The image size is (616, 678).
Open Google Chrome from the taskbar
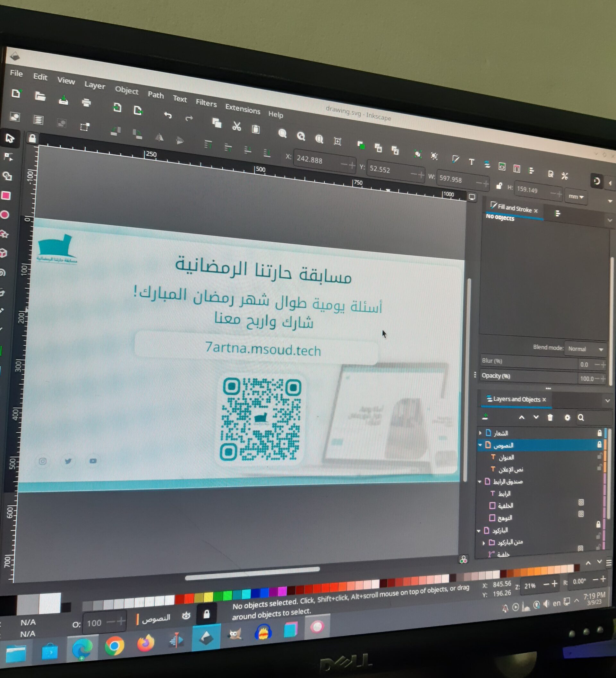click(114, 646)
